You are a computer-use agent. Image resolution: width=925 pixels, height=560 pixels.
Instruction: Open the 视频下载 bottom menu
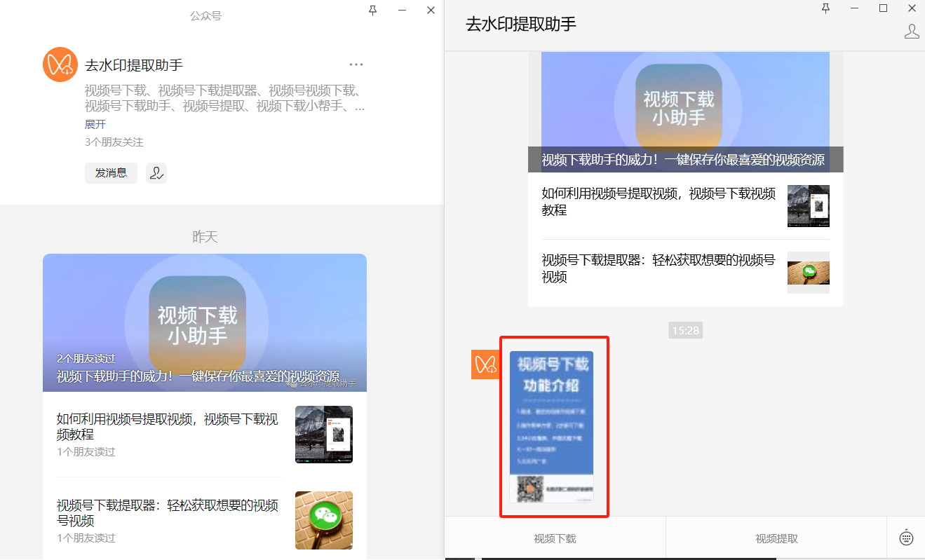555,538
